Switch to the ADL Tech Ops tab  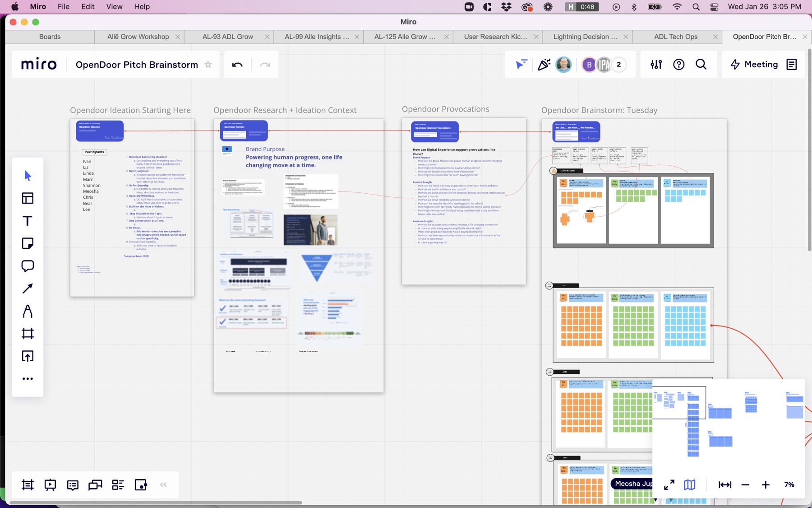pos(676,37)
